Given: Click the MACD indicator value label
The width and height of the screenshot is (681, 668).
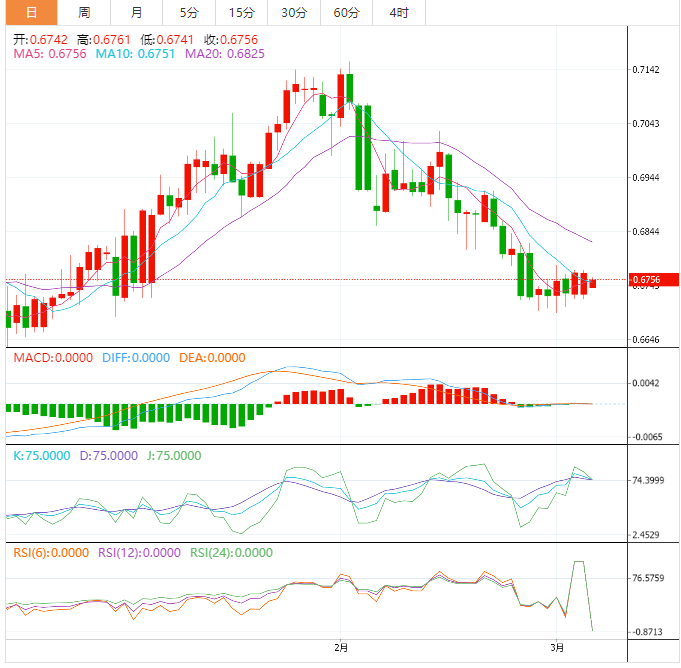Looking at the screenshot, I should pos(52,358).
